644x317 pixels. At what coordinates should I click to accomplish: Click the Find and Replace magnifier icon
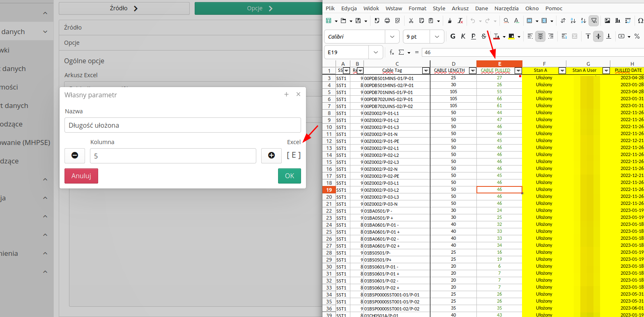click(506, 21)
